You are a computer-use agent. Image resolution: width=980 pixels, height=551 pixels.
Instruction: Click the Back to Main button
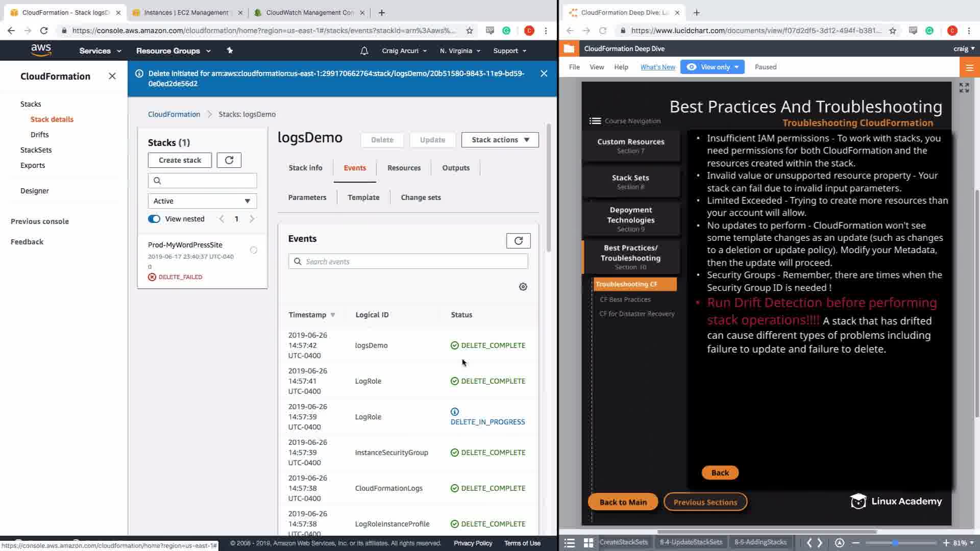tap(623, 502)
